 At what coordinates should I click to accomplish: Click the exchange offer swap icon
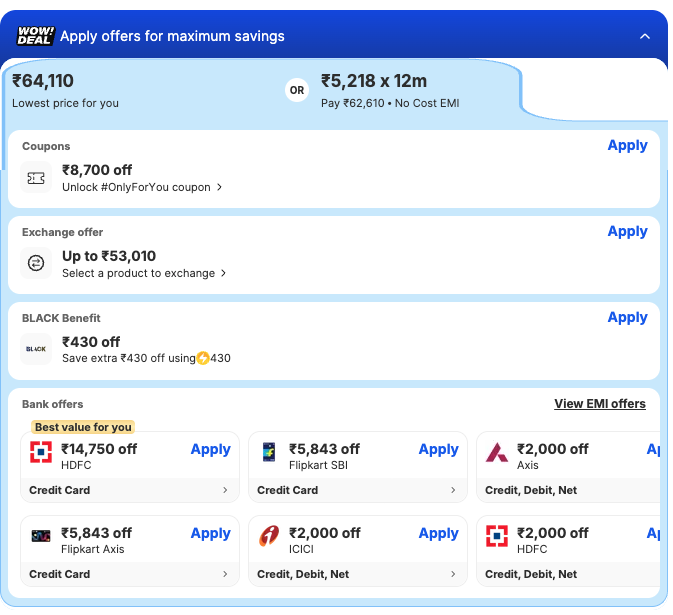[x=36, y=264]
